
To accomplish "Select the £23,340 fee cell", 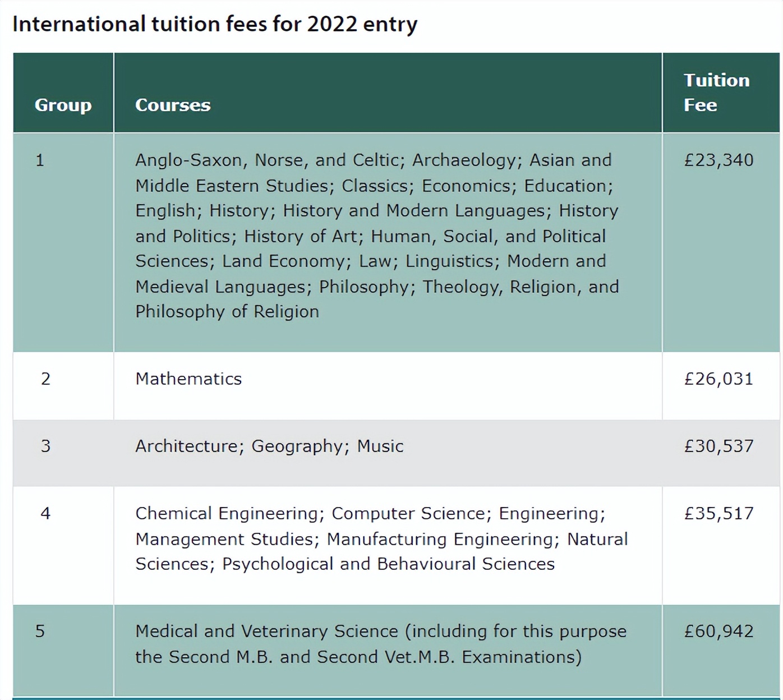I will 718,160.
